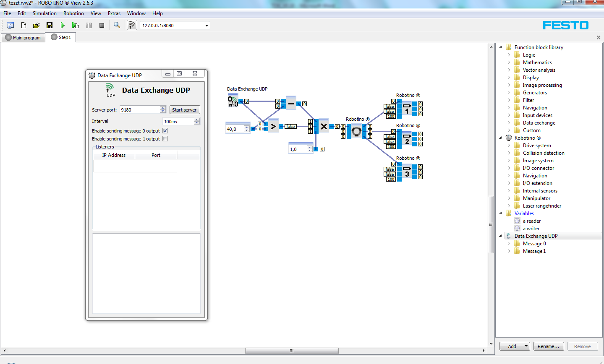Screen dimensions: 604x364
Task: Save the project with the floppy icon
Action: tap(50, 26)
